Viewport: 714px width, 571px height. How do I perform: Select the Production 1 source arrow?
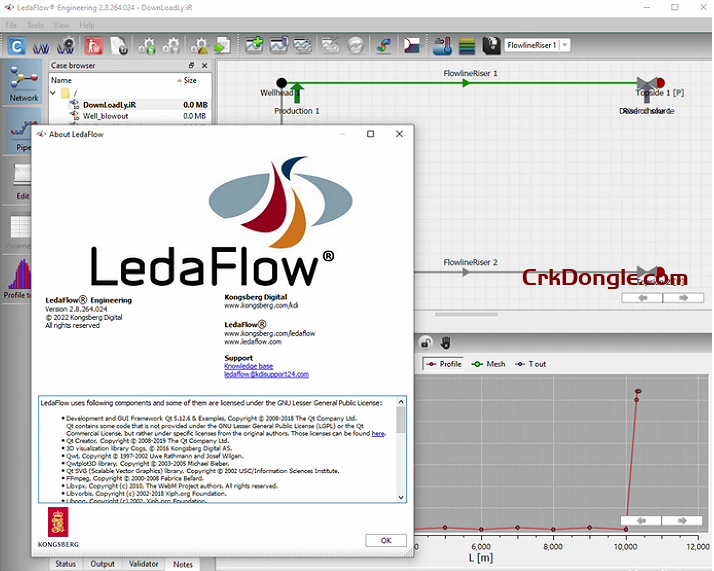[x=297, y=93]
